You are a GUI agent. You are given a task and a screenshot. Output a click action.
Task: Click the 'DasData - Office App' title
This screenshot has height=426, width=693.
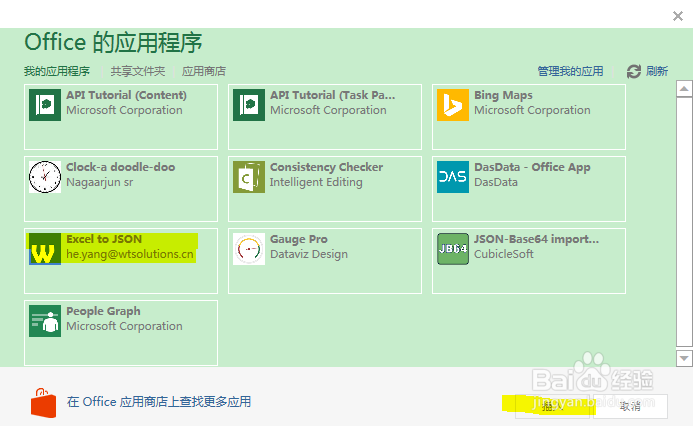click(532, 167)
